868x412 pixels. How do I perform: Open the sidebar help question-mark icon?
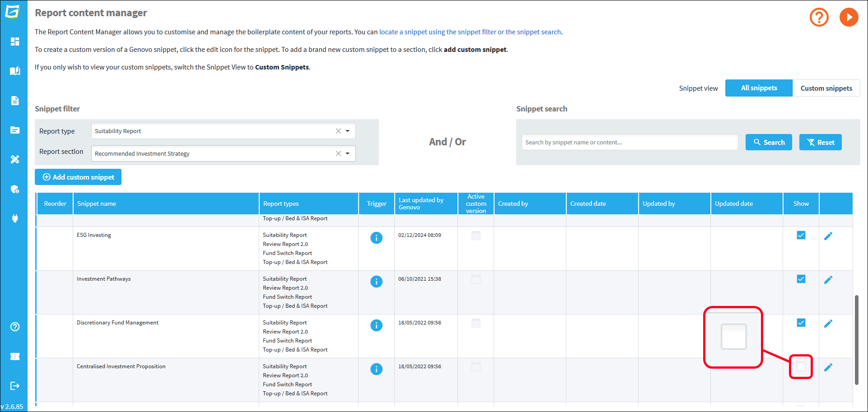coord(15,327)
